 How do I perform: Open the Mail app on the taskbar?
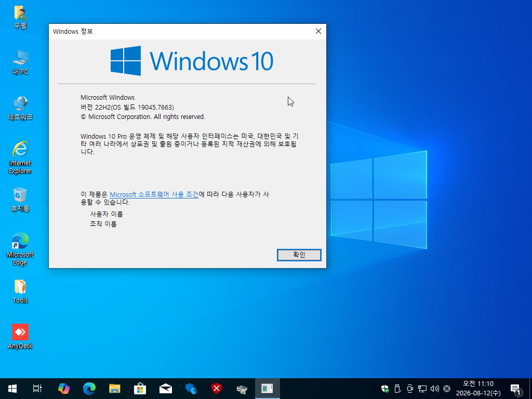166,389
